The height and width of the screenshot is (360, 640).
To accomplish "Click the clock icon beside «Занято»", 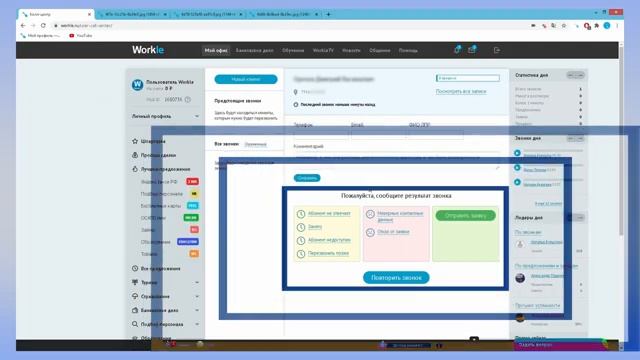I will click(x=301, y=227).
